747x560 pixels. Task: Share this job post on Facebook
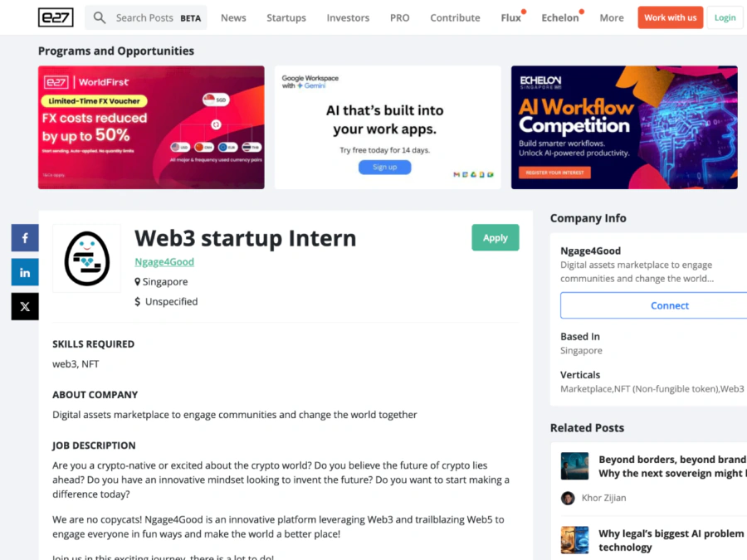[x=25, y=237]
